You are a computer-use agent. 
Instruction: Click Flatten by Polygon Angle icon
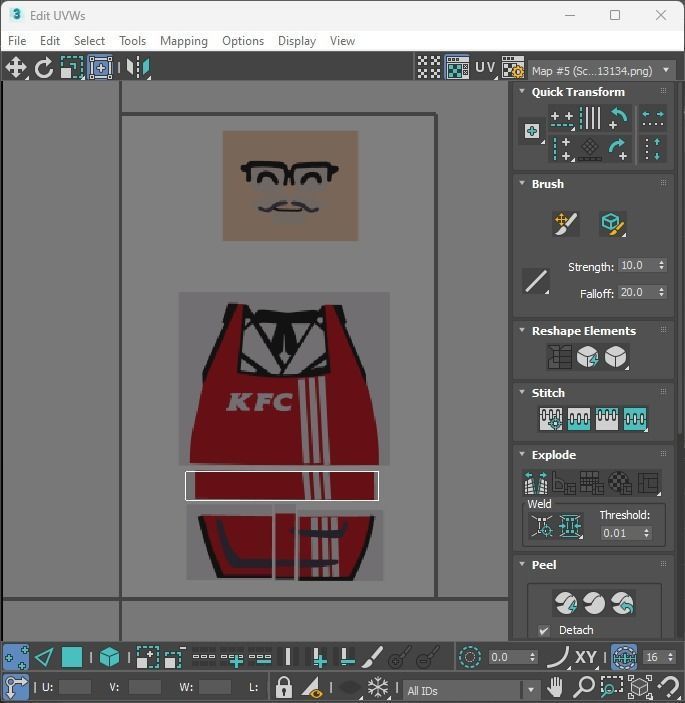click(564, 483)
